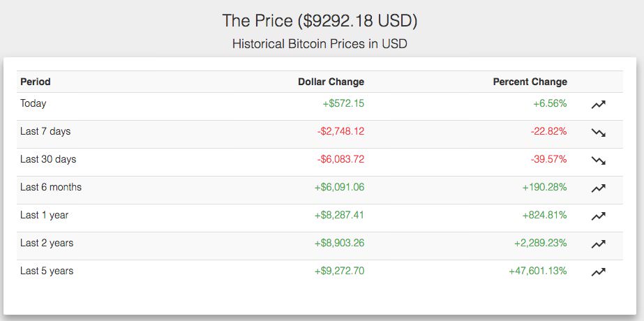Click the downward trend icon for Last 30 days
The image size is (644, 321).
(x=599, y=160)
